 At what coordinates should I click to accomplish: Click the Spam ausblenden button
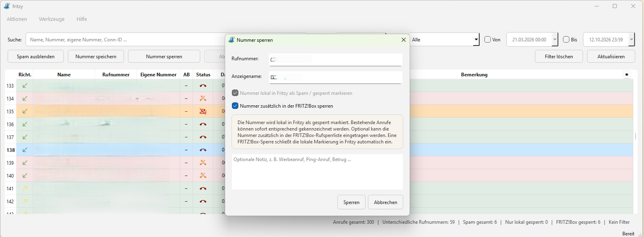[36, 56]
